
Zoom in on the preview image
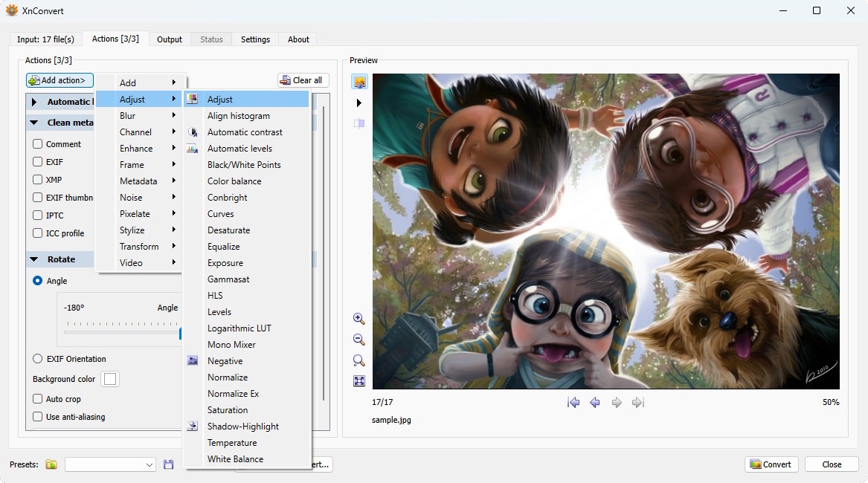click(359, 319)
